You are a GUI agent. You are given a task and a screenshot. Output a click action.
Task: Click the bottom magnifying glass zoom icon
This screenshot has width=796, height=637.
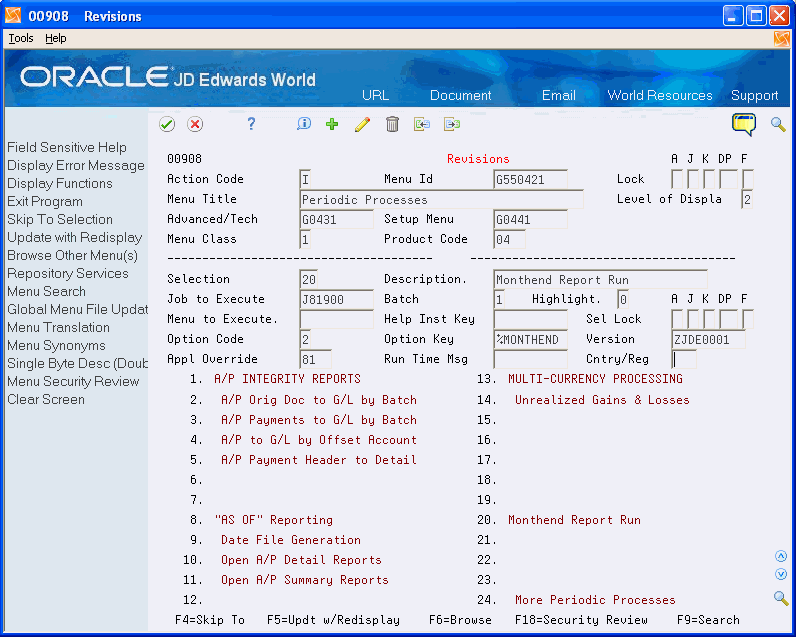pyautogui.click(x=781, y=598)
